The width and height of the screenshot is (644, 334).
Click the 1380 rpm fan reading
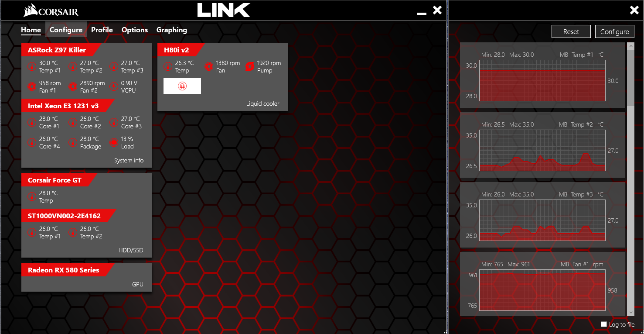tap(228, 63)
